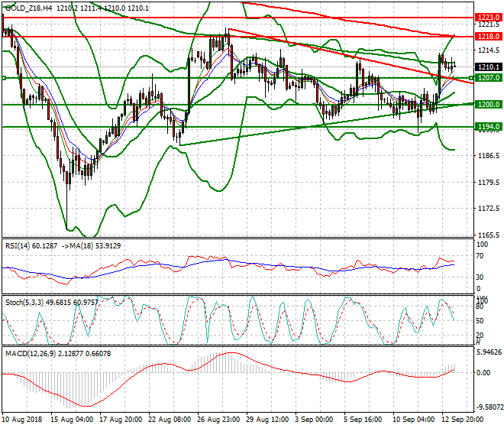Click the 1186.5 price scale value

489,156
